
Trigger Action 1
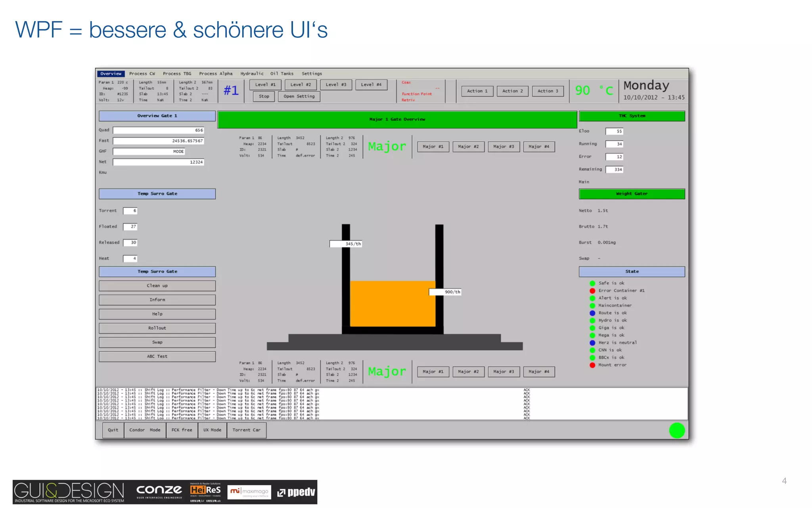477,91
